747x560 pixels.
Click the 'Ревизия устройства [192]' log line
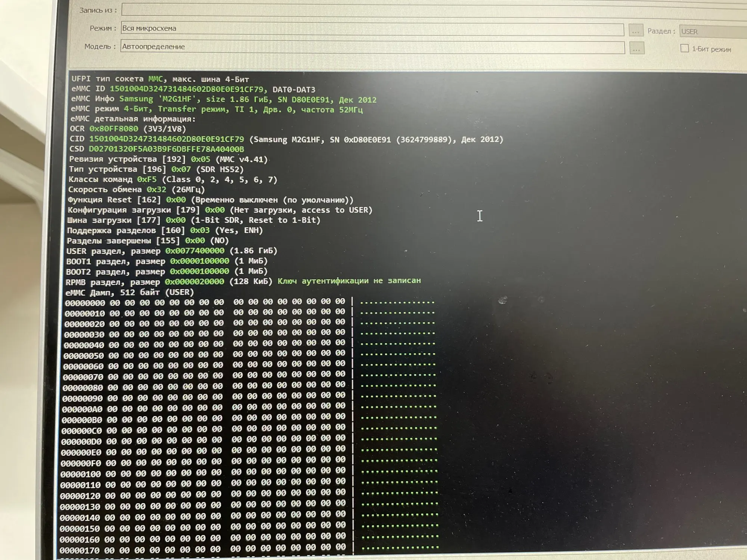(168, 159)
